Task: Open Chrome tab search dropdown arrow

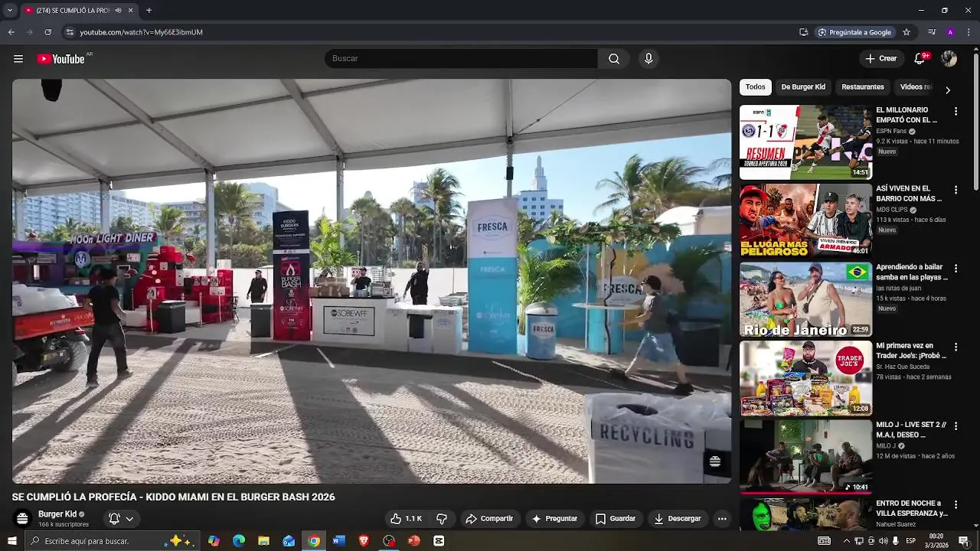Action: coord(10,11)
